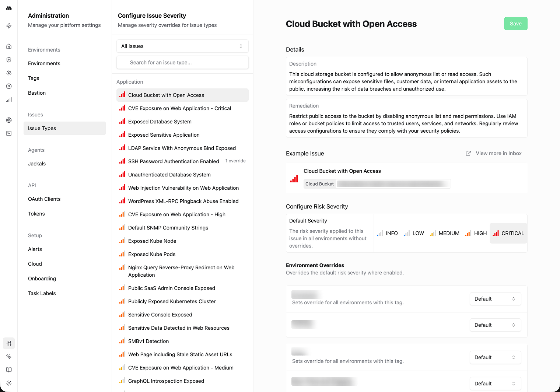Click the Save button
This screenshot has height=392, width=560.
click(515, 24)
